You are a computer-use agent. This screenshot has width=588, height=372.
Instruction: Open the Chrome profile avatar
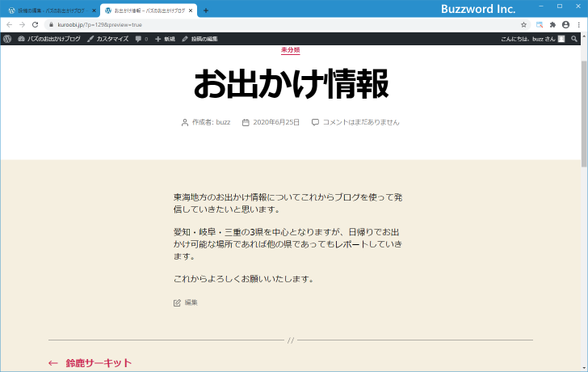(565, 25)
